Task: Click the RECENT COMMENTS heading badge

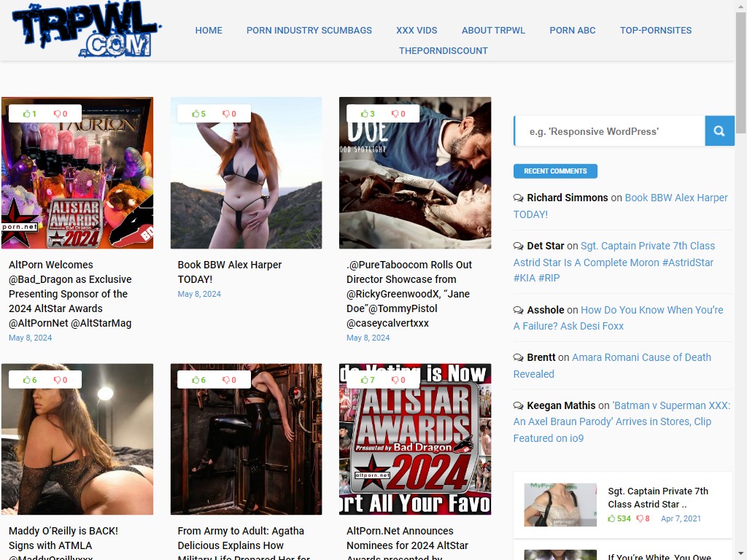Action: (555, 171)
